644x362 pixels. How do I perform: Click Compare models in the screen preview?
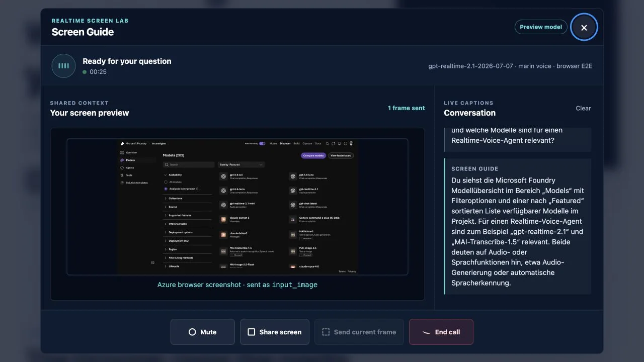click(313, 156)
